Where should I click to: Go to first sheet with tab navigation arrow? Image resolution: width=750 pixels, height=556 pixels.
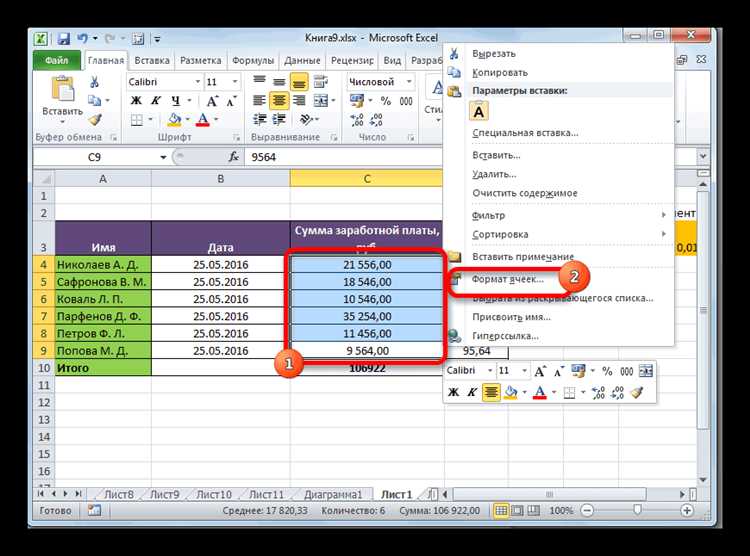click(41, 494)
